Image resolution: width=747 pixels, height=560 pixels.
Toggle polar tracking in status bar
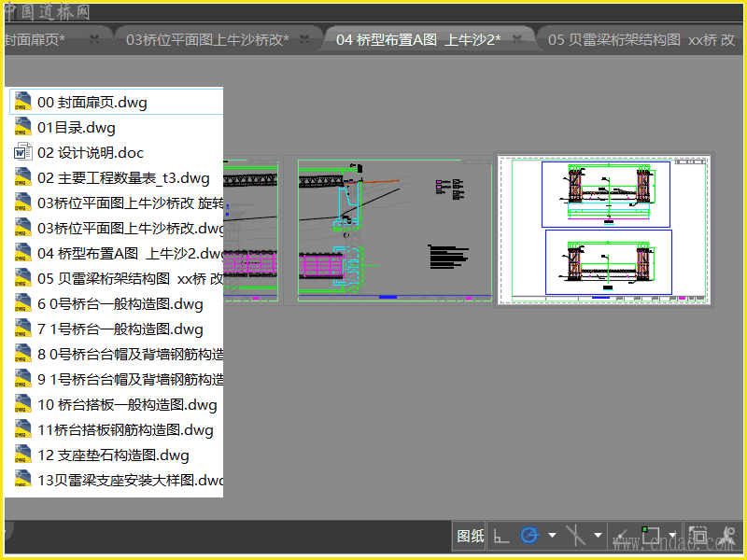pos(529,536)
